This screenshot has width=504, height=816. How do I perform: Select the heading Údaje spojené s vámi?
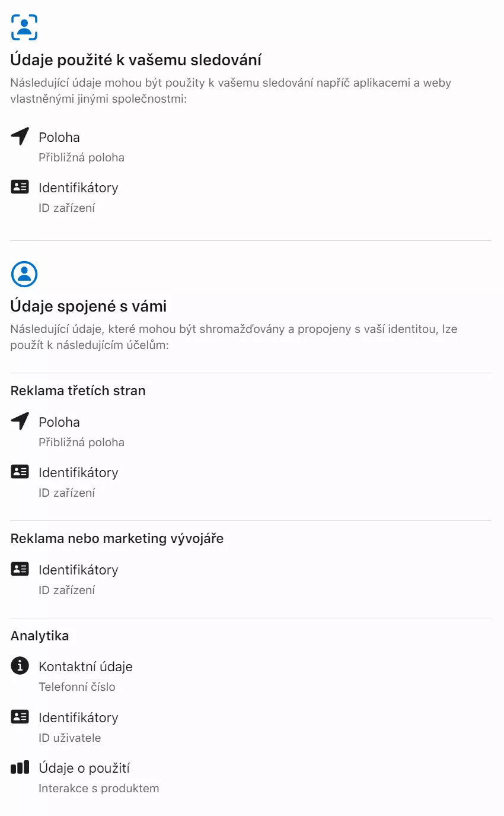[x=89, y=306]
